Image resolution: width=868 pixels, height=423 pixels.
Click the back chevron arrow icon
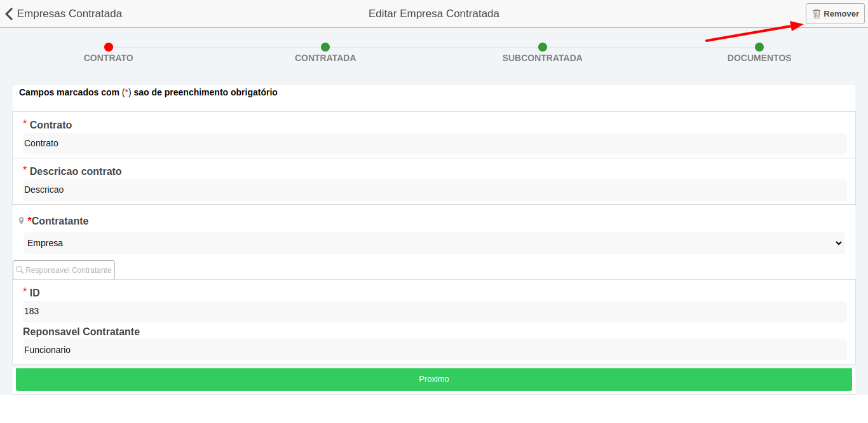[x=8, y=13]
